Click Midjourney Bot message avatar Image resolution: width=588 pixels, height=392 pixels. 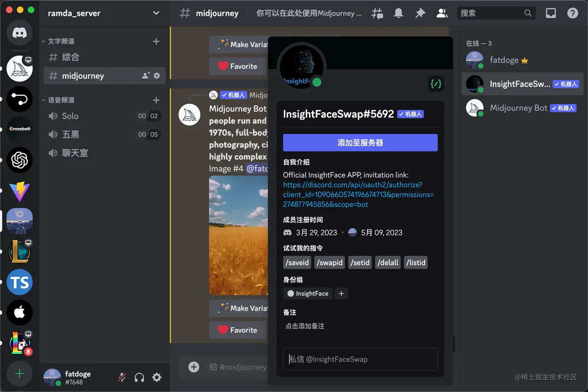tap(189, 115)
